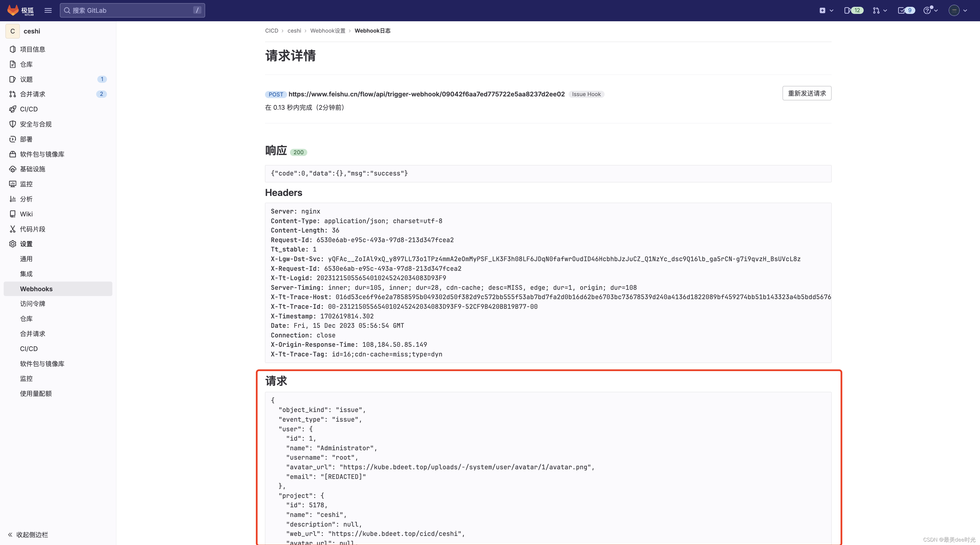Screen dimensions: 980x545
Task: Expand the create new plus dropdown
Action: pos(826,10)
